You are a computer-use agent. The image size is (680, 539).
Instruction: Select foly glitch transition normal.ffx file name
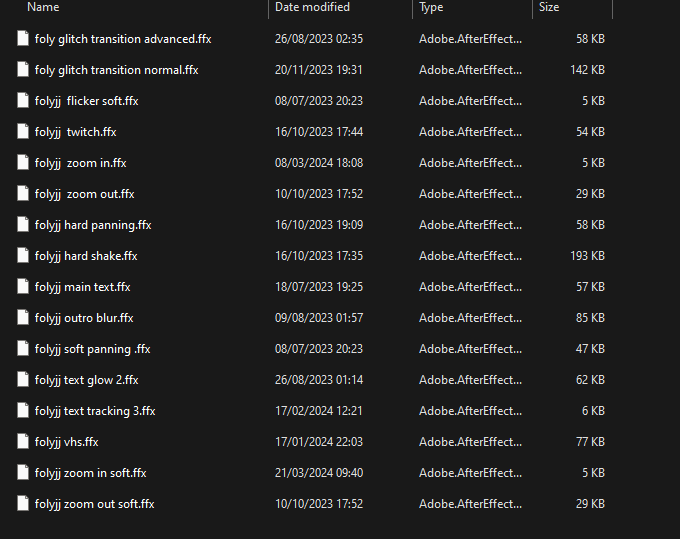[117, 70]
